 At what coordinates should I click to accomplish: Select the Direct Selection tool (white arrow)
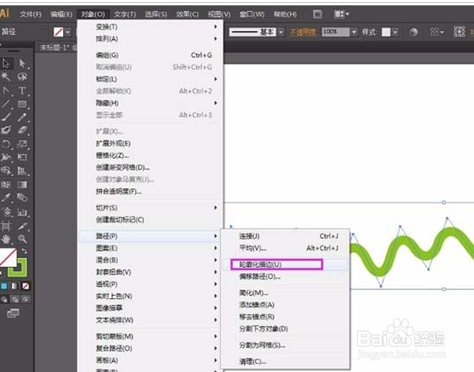tap(22, 63)
